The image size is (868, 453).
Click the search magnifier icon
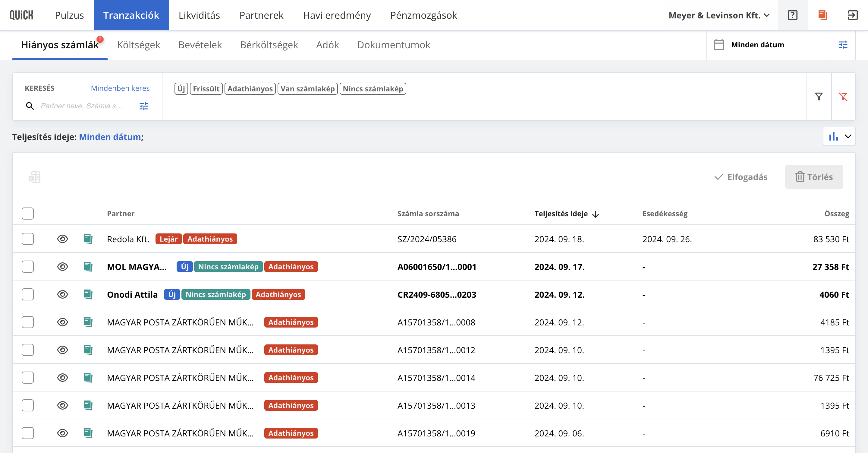click(30, 106)
